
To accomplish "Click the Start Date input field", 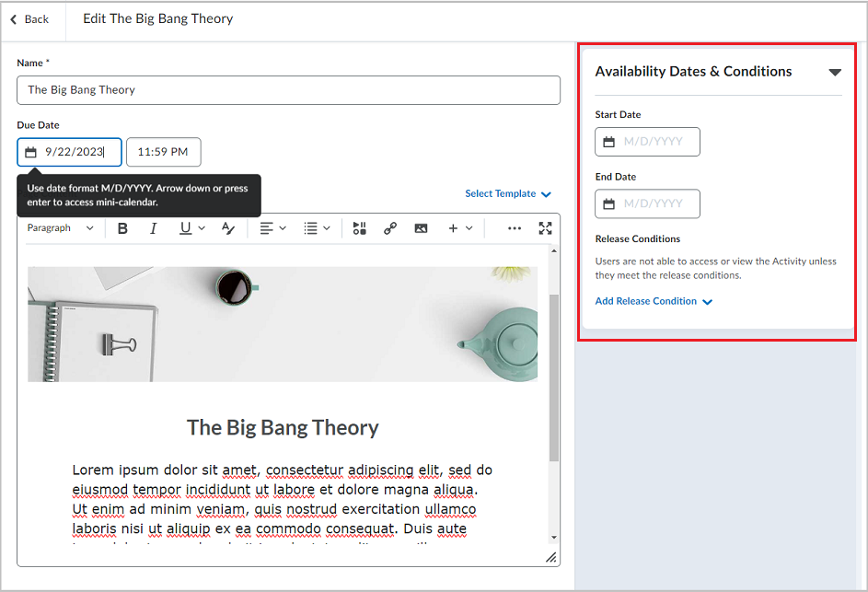I will coord(647,142).
